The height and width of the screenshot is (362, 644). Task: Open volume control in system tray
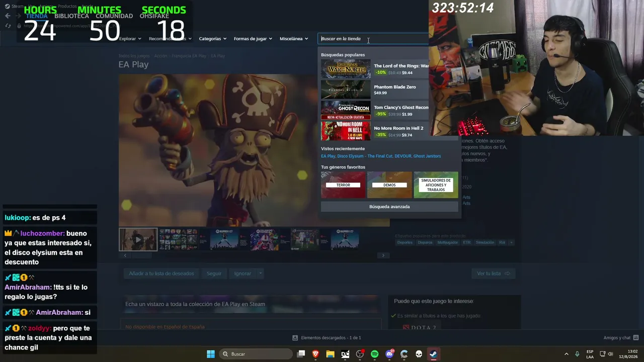point(610,354)
